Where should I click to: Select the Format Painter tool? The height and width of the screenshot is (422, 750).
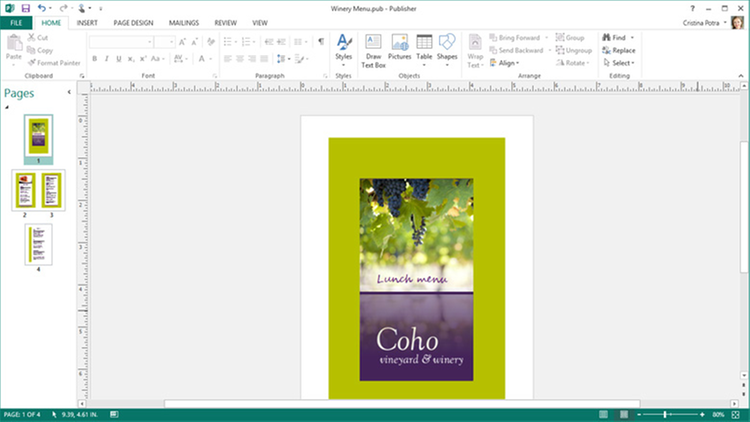pos(54,63)
